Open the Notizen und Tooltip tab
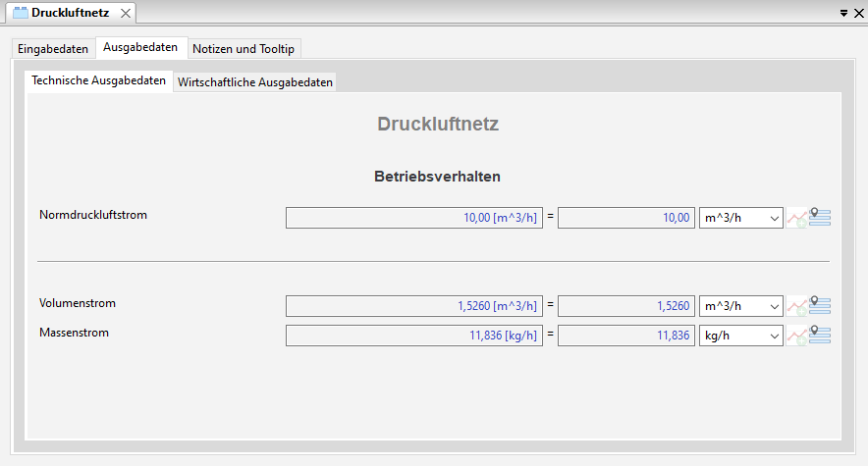The image size is (868, 466). click(x=244, y=49)
